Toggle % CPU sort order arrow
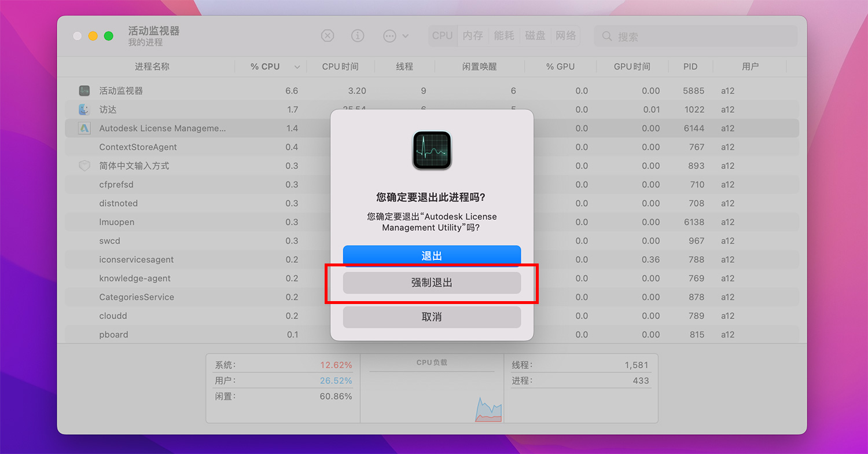Screen dimensions: 868x454 [x=297, y=67]
